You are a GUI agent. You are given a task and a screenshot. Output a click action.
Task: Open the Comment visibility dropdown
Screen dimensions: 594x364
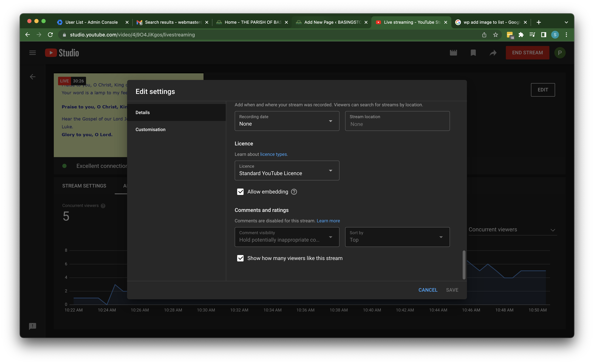[287, 237]
